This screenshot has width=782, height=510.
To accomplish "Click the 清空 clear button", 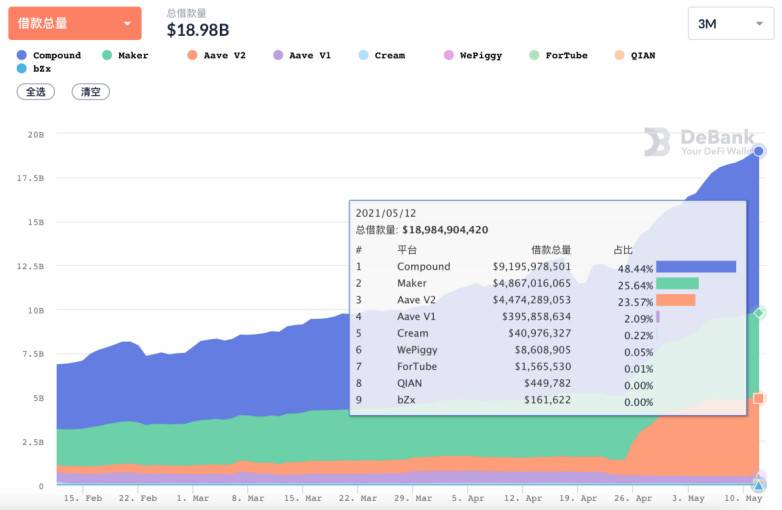I will [91, 92].
